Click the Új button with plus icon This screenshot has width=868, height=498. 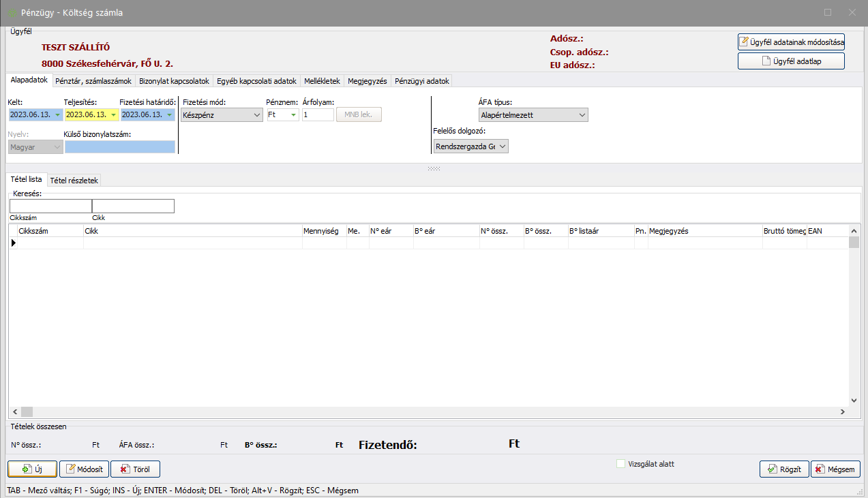pyautogui.click(x=33, y=469)
